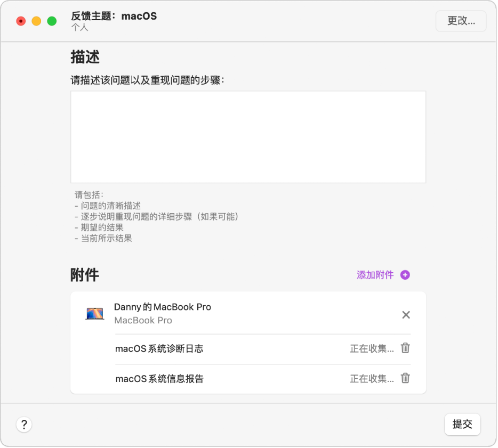Image resolution: width=498 pixels, height=448 pixels.
Task: Submit the feedback with 提交 button
Action: coord(462,424)
